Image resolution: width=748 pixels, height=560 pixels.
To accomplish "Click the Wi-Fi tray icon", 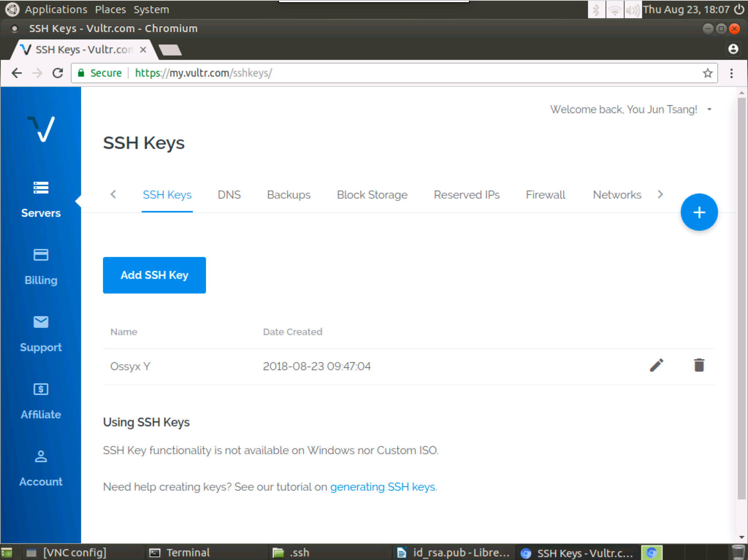I will 615,9.
